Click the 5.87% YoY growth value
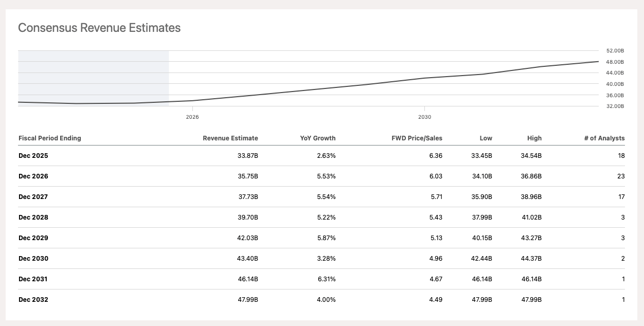644x326 pixels. click(326, 238)
